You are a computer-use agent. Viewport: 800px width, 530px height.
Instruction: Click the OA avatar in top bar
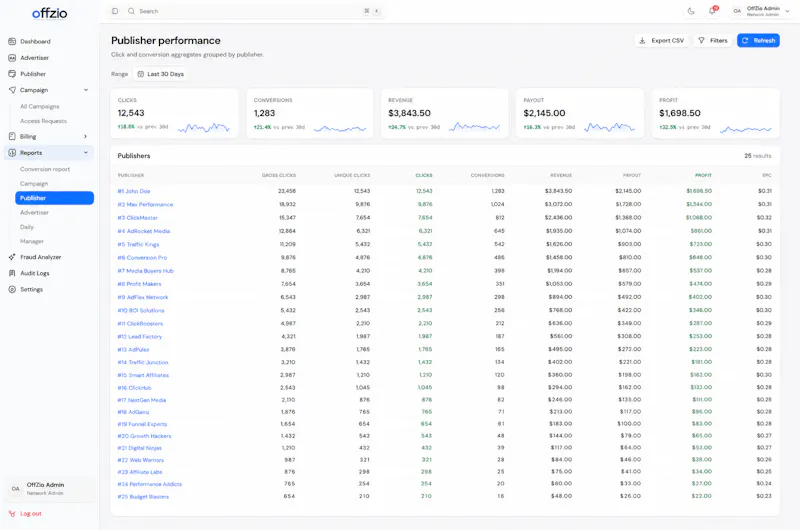tap(737, 11)
